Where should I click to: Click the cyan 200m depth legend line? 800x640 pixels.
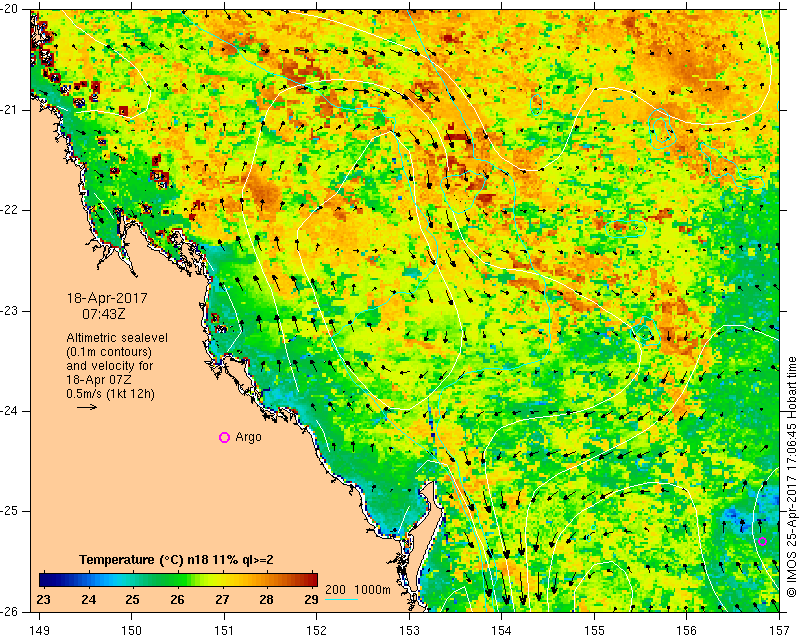(341, 599)
